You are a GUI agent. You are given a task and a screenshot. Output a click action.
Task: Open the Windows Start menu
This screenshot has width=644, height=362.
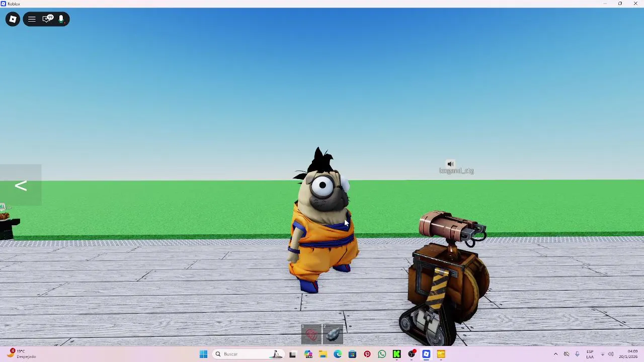pos(203,354)
